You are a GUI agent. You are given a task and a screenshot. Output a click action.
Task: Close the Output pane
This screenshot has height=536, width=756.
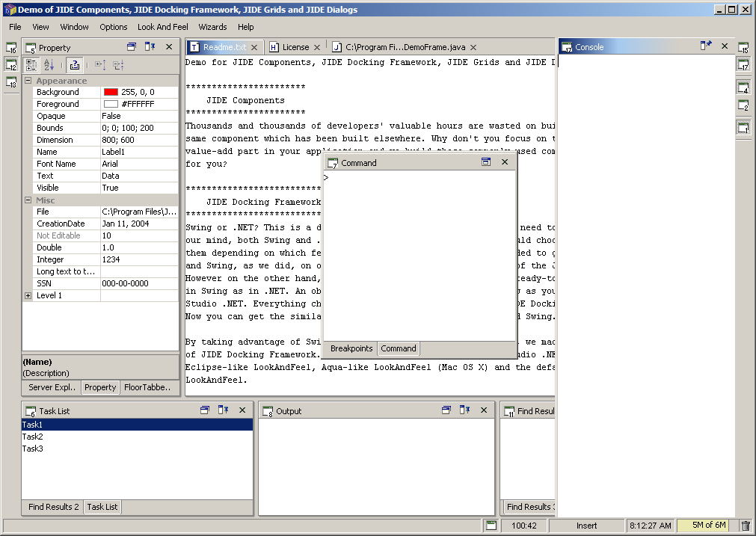(x=484, y=410)
